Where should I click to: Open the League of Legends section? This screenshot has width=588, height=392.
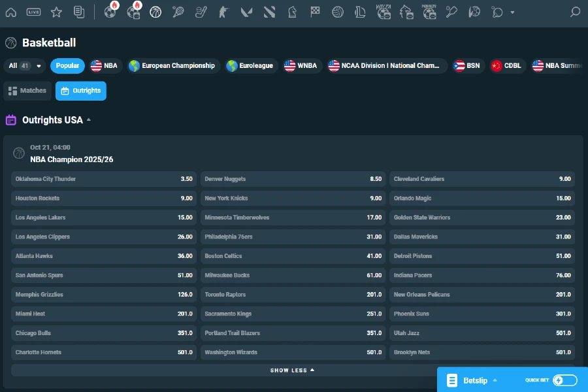[x=360, y=12]
